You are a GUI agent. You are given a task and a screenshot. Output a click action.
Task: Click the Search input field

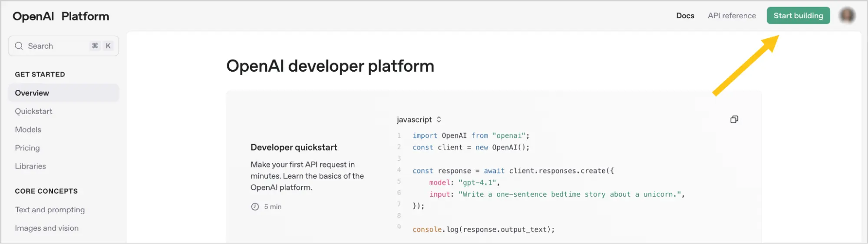click(63, 46)
